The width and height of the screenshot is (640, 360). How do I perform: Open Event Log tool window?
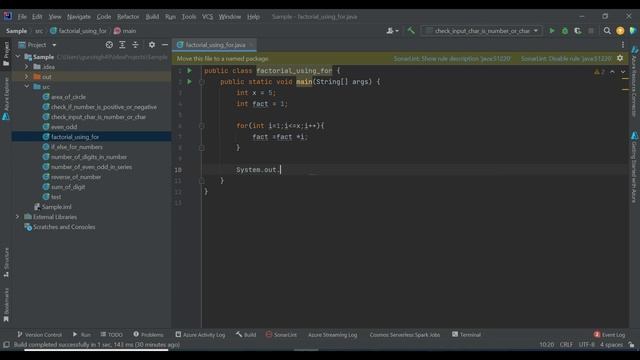[x=609, y=335]
